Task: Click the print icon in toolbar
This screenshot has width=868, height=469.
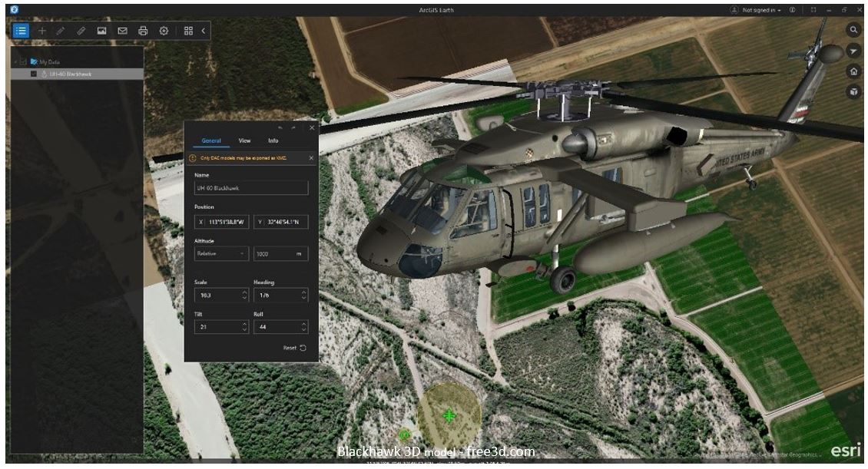Action: (143, 31)
